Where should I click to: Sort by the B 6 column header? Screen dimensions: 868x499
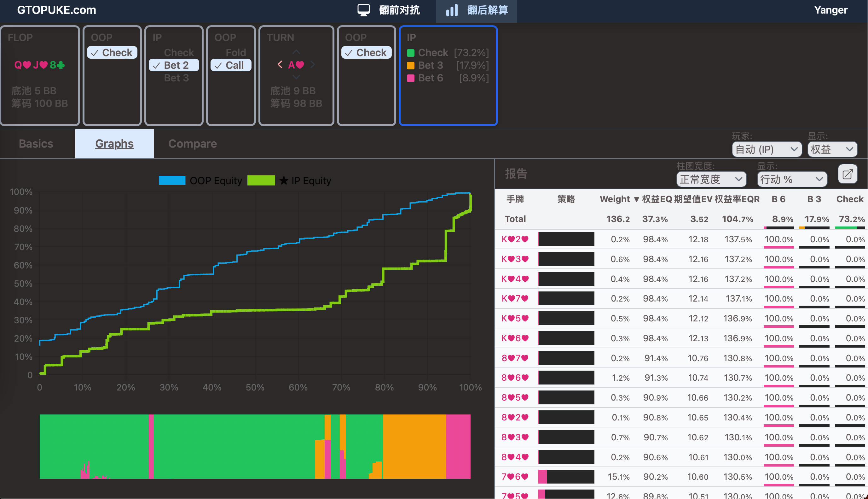tap(778, 199)
